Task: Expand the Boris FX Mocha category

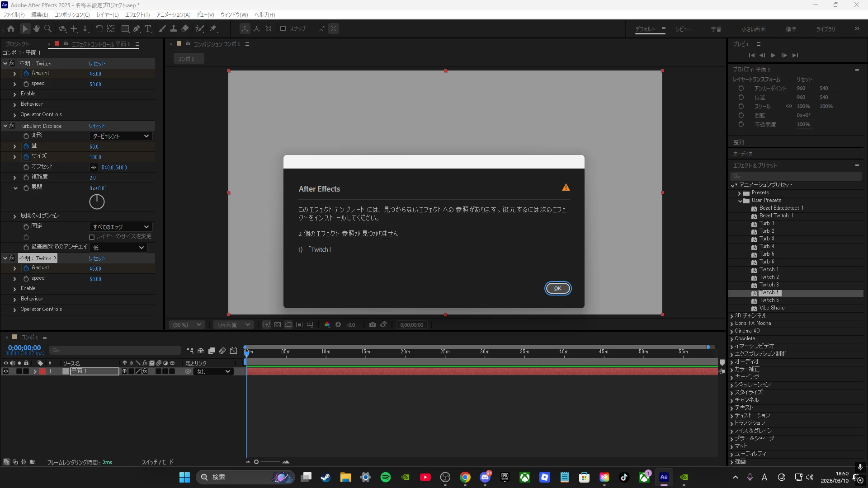Action: tap(732, 324)
